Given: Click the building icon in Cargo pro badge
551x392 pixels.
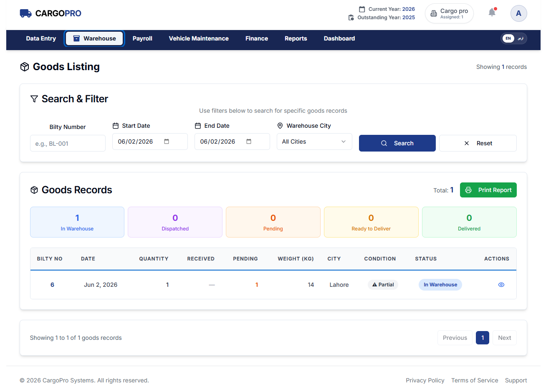Looking at the screenshot, I should [x=434, y=14].
